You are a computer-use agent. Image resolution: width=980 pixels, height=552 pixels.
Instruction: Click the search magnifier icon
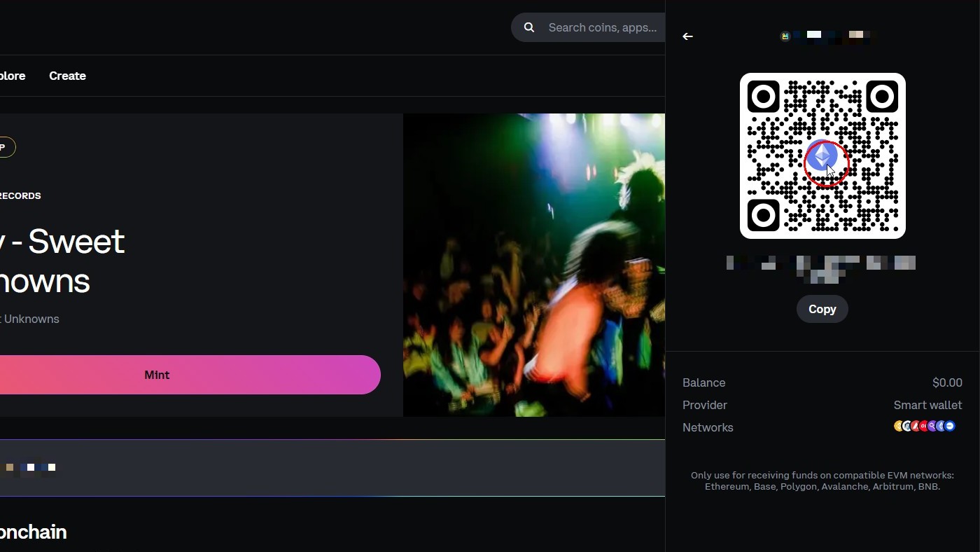529,27
